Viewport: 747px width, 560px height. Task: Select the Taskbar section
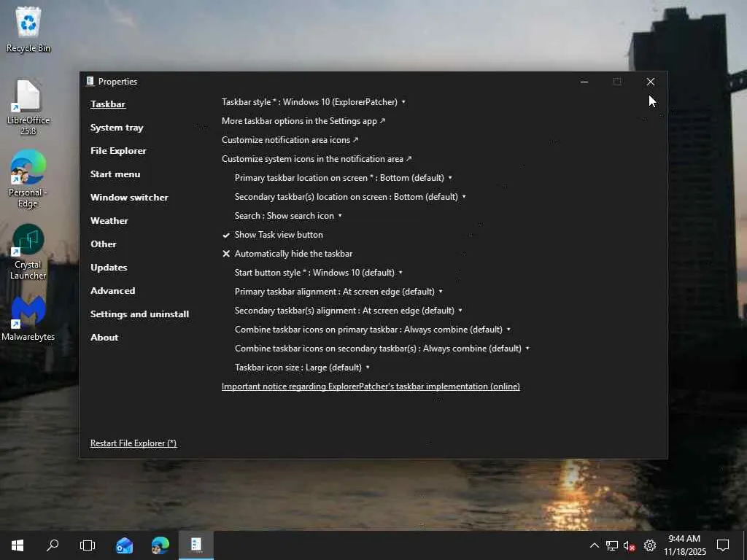pyautogui.click(x=108, y=104)
